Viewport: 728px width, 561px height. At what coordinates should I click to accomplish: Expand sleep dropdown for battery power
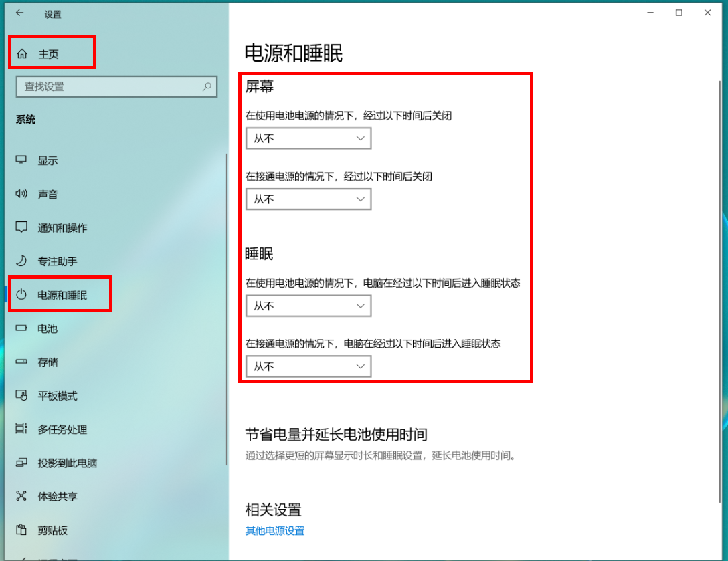pos(308,306)
